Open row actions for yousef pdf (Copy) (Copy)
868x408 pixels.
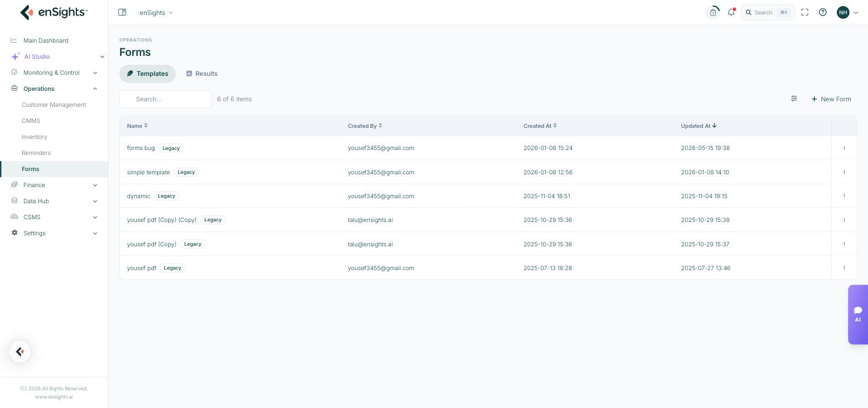pyautogui.click(x=844, y=220)
